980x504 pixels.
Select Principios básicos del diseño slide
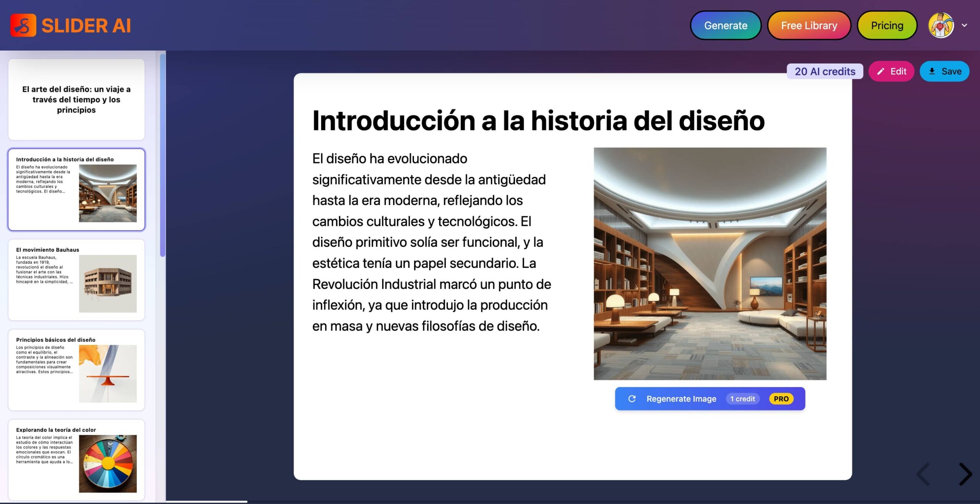click(x=76, y=370)
